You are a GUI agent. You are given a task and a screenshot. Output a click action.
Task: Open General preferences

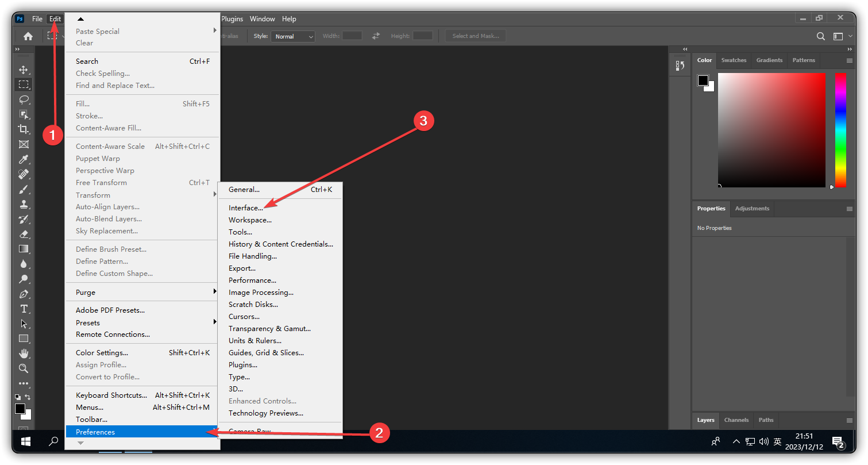pos(280,189)
